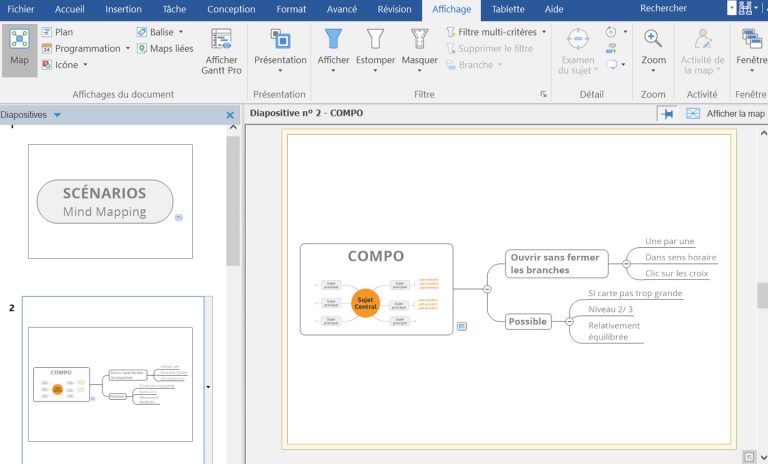Close the Diapositives panel
The image size is (768, 464).
click(x=230, y=115)
